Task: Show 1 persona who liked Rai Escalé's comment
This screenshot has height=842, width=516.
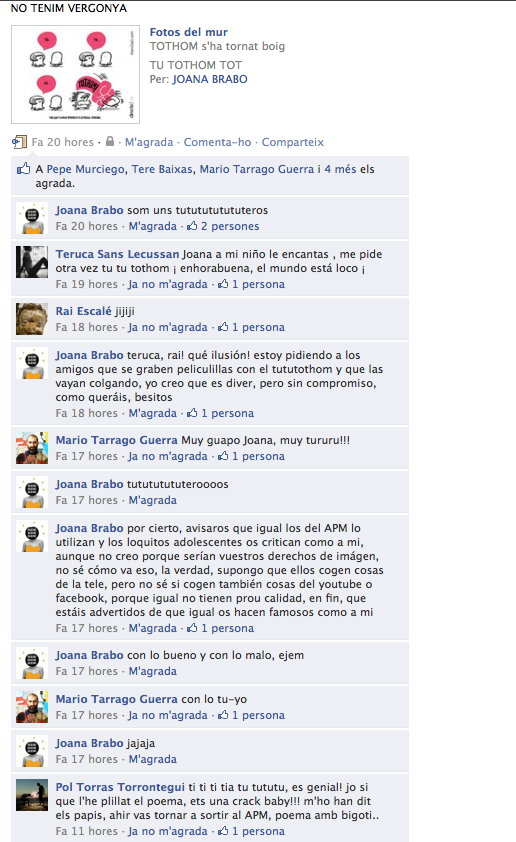Action: click(x=258, y=327)
